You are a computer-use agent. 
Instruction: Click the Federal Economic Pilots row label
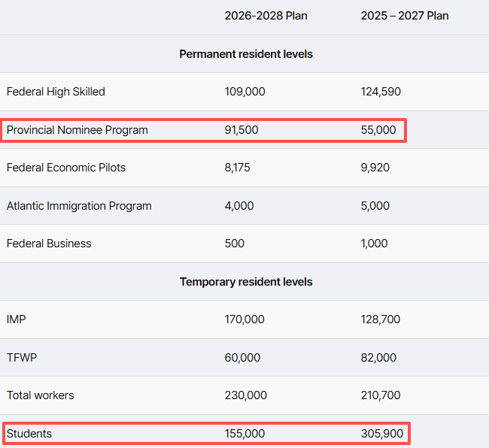coord(66,168)
